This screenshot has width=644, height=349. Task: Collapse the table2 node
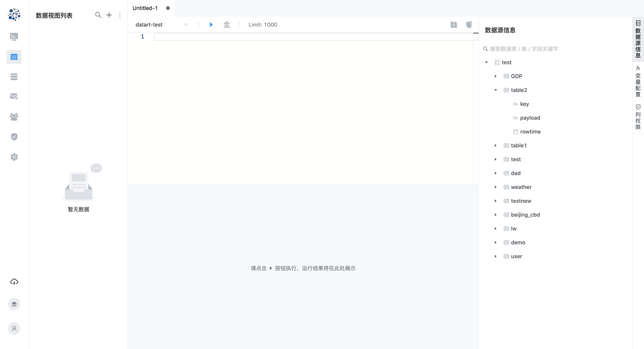(x=495, y=90)
